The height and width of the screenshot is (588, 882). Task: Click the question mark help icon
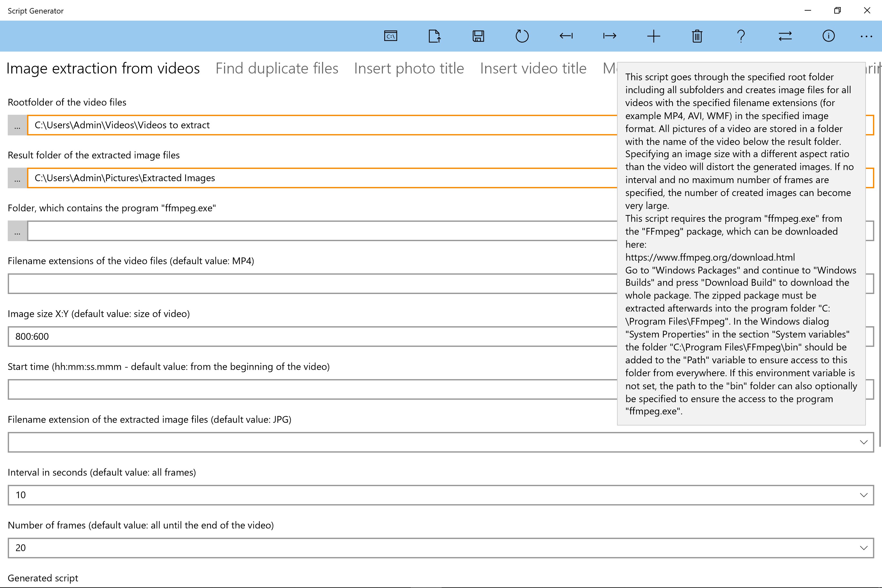pyautogui.click(x=741, y=36)
